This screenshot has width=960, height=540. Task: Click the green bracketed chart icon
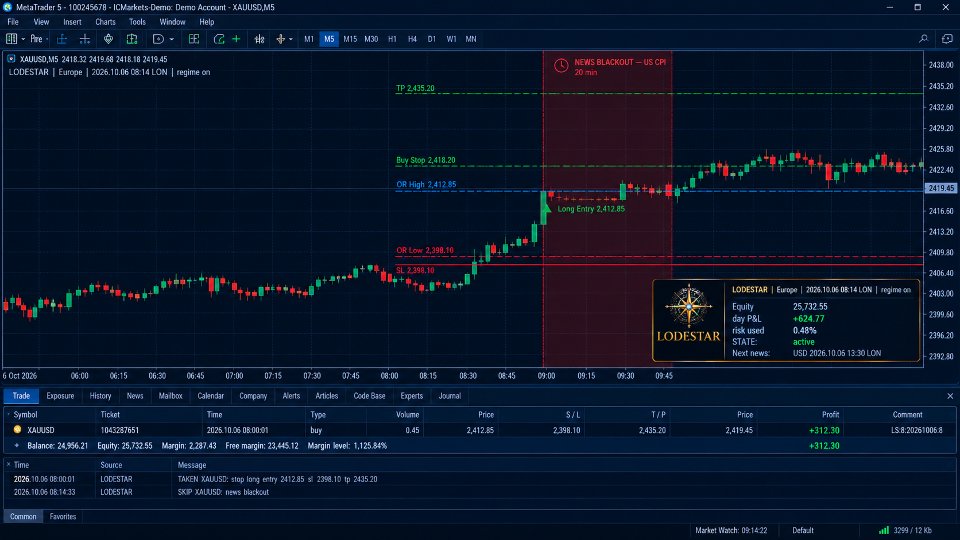pyautogui.click(x=132, y=39)
